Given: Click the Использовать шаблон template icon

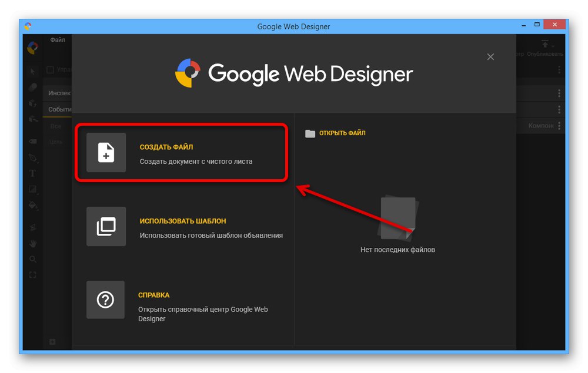Looking at the screenshot, I should coord(106,226).
